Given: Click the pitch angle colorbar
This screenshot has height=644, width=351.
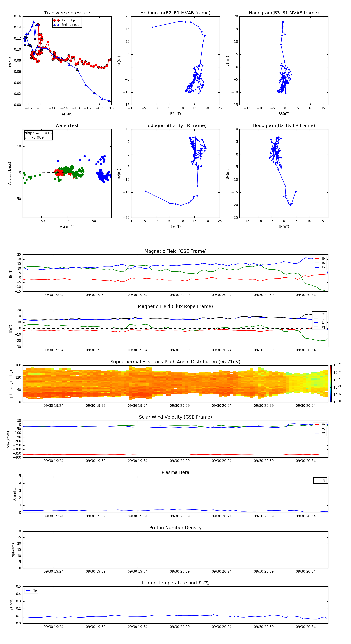Looking at the screenshot, I should (331, 384).
